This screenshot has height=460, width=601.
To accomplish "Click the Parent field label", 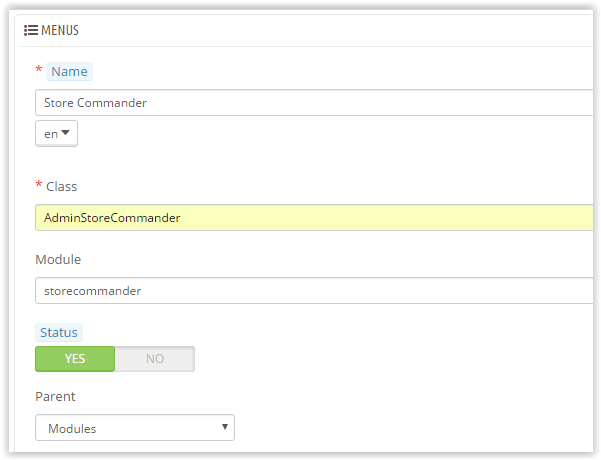I will coord(55,396).
